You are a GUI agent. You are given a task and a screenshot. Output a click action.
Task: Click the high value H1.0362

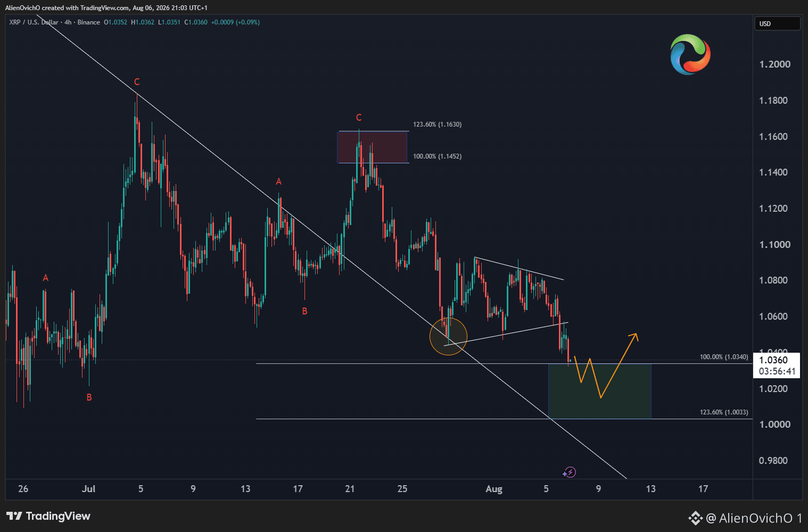143,22
